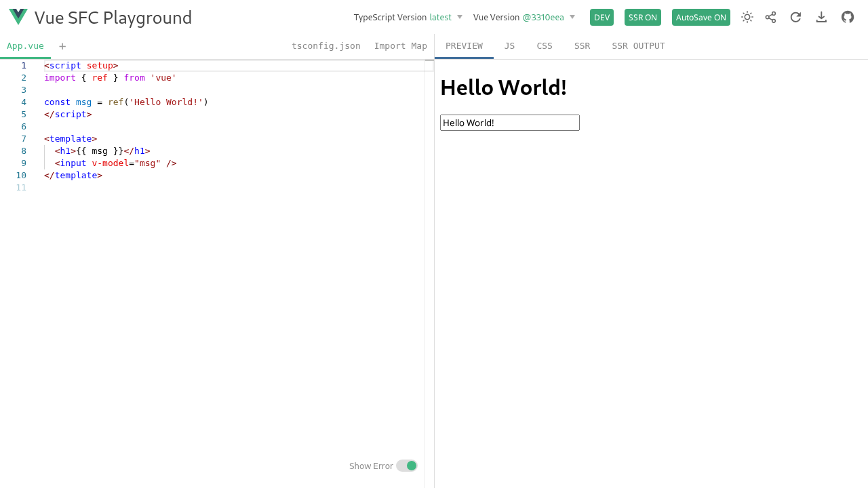Viewport: 868px width, 488px height.
Task: Toggle the AutoSave ON button
Action: pyautogui.click(x=701, y=18)
